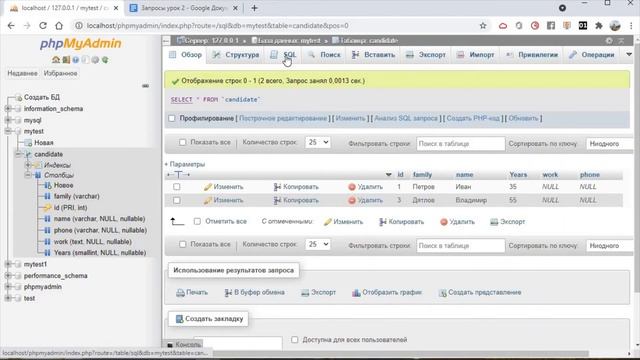Viewport: 640px width, 360px height.
Task: Toggle Available to all users checkbox
Action: 295,340
